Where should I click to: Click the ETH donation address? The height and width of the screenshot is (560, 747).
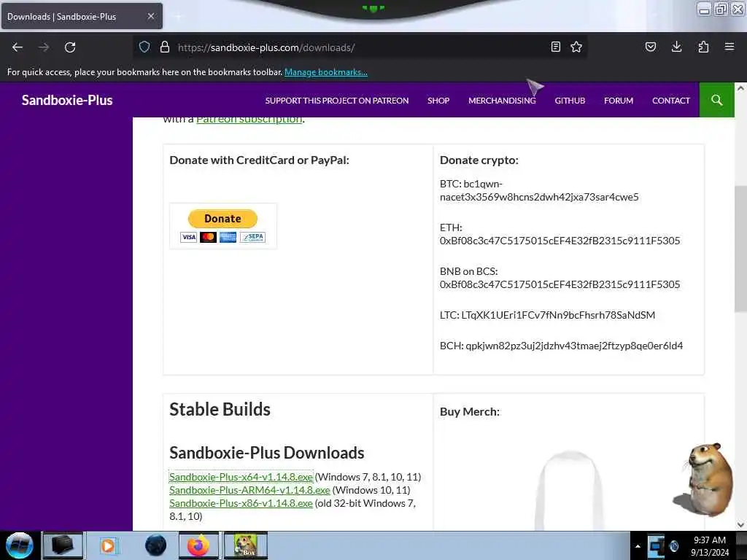point(560,241)
